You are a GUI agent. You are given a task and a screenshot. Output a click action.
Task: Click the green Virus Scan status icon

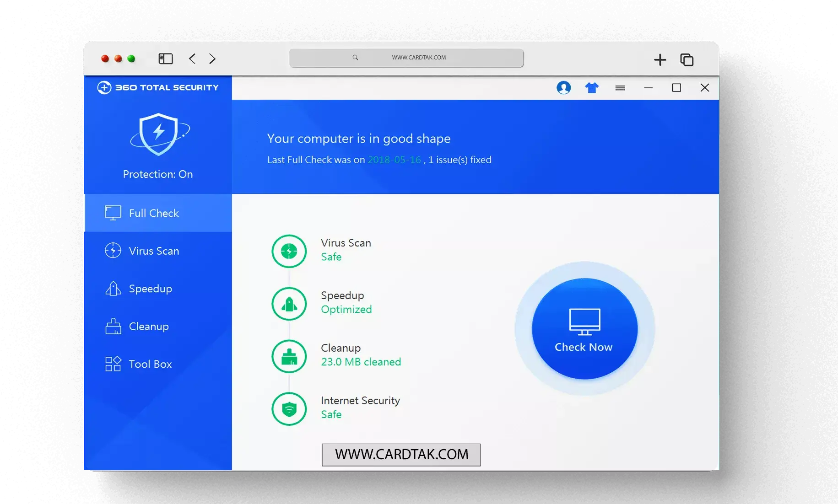(289, 251)
